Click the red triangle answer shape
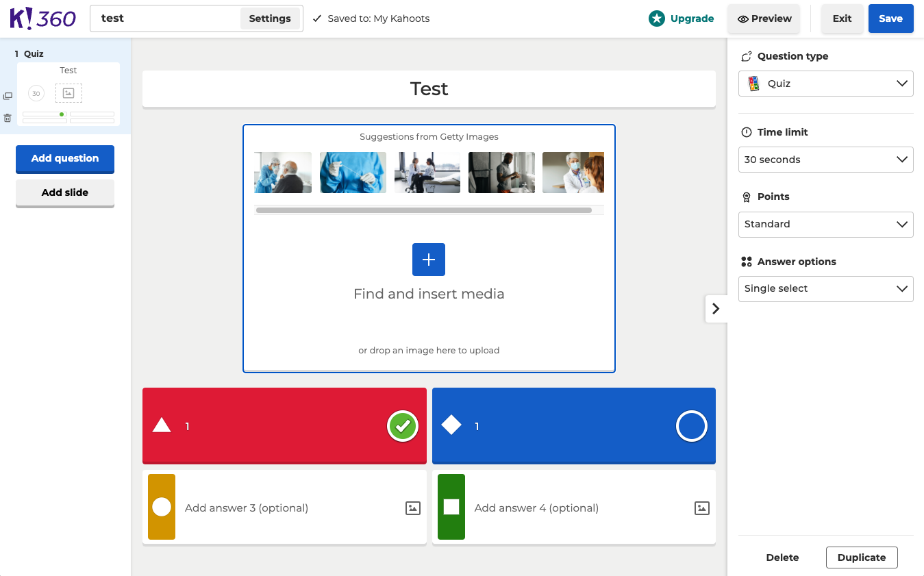 pyautogui.click(x=162, y=426)
